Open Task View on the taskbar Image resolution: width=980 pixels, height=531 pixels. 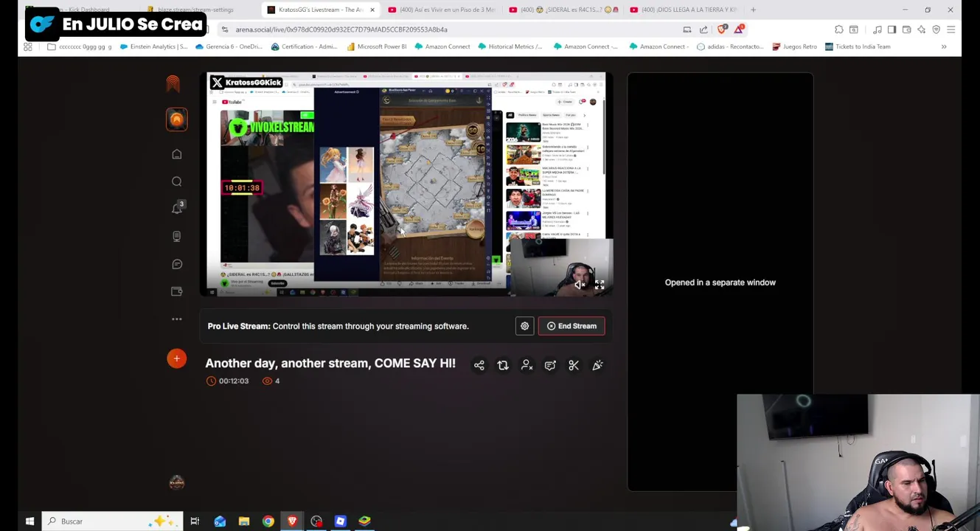click(195, 521)
